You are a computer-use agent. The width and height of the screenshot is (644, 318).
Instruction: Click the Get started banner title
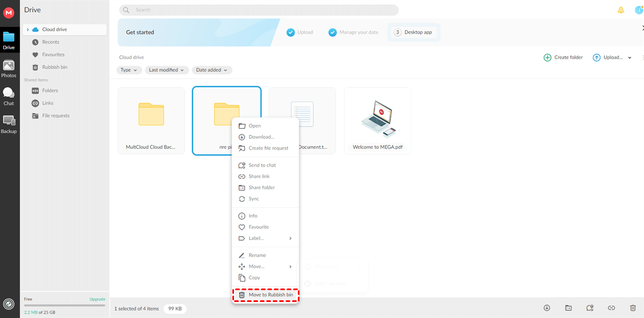click(140, 32)
